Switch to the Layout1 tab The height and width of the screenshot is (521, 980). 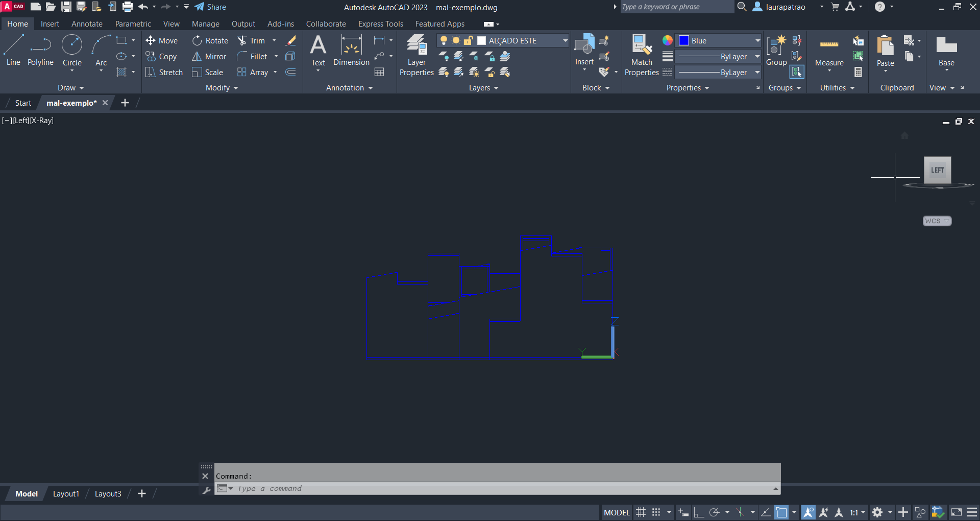66,494
